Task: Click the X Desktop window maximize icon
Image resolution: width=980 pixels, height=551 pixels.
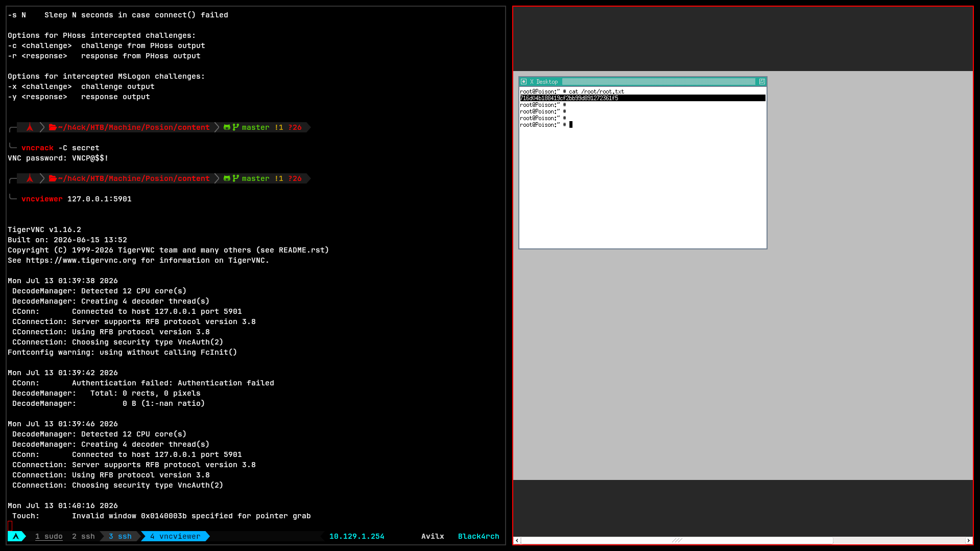Action: tap(762, 82)
